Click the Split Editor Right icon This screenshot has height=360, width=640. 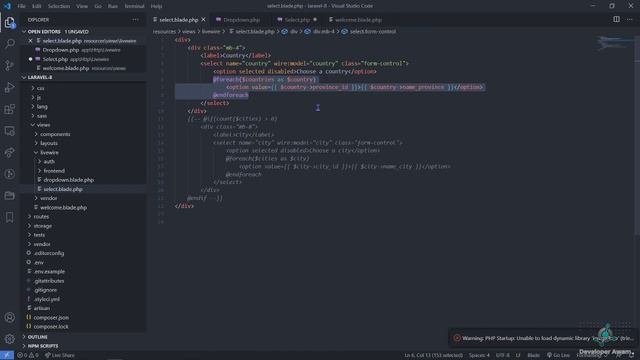pyautogui.click(x=616, y=19)
